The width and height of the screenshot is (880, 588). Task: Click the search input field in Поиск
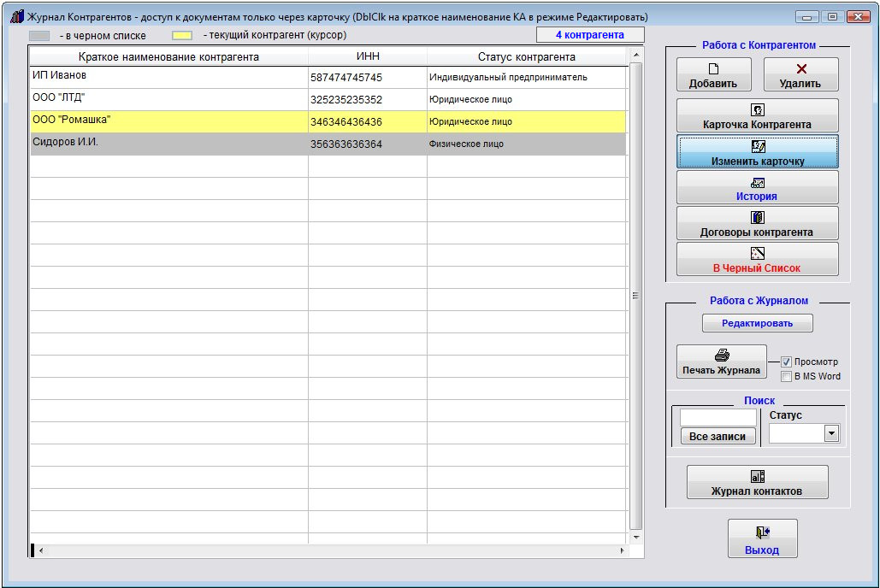[x=718, y=417]
